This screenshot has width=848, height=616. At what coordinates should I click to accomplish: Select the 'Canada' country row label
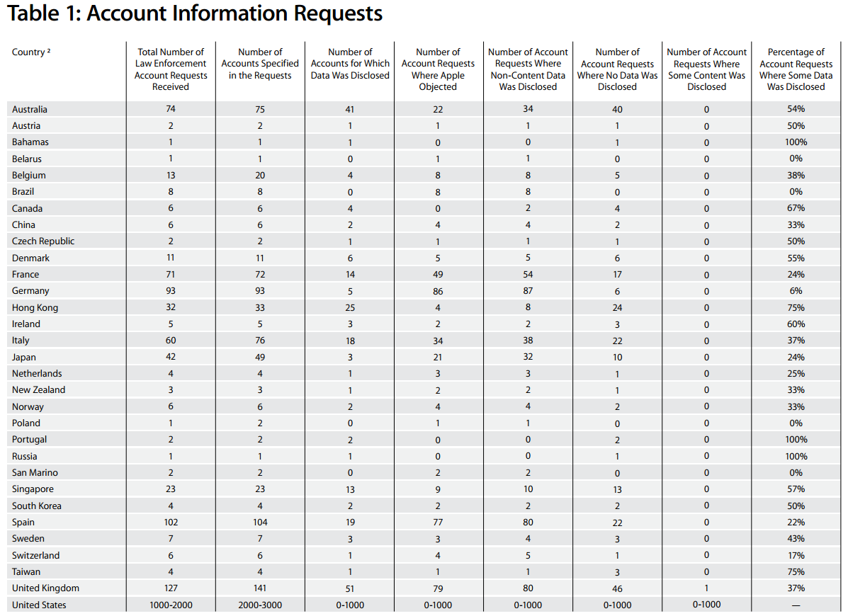click(27, 208)
